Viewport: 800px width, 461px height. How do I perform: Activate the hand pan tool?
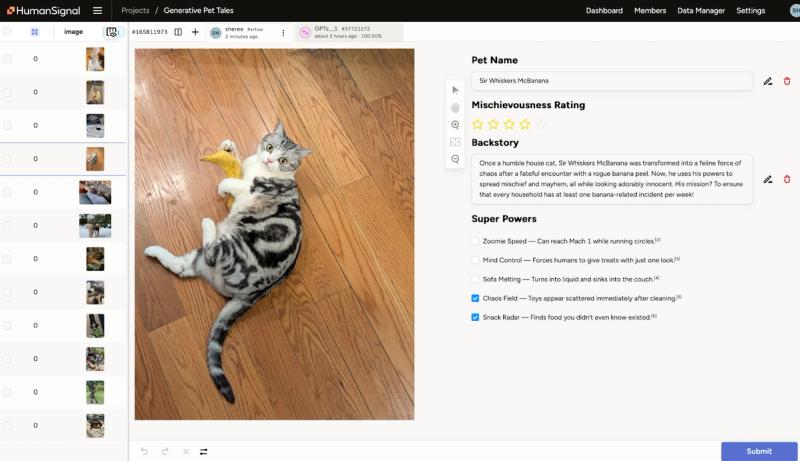pos(455,108)
